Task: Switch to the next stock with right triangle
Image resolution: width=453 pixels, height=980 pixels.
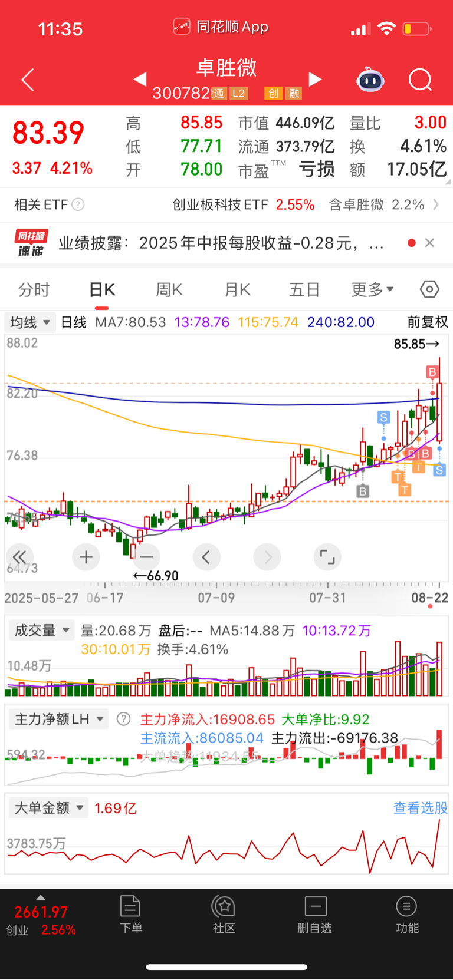Action: tap(316, 79)
